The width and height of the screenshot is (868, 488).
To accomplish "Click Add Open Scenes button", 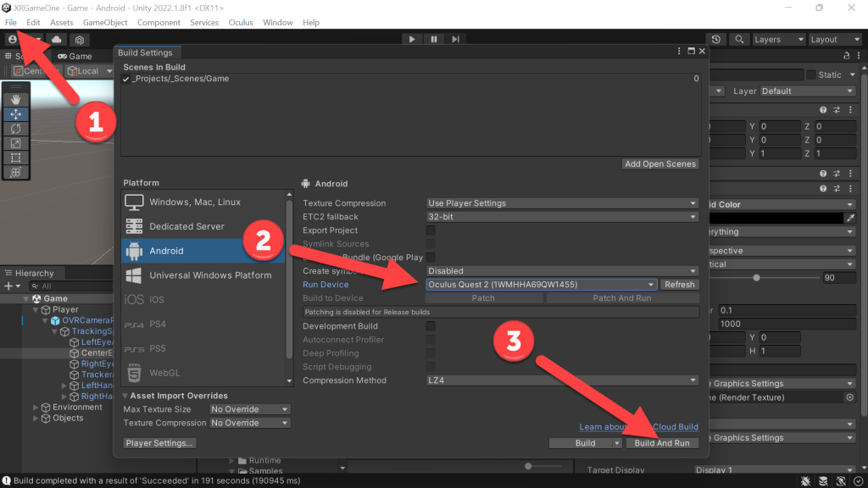I will click(x=660, y=164).
